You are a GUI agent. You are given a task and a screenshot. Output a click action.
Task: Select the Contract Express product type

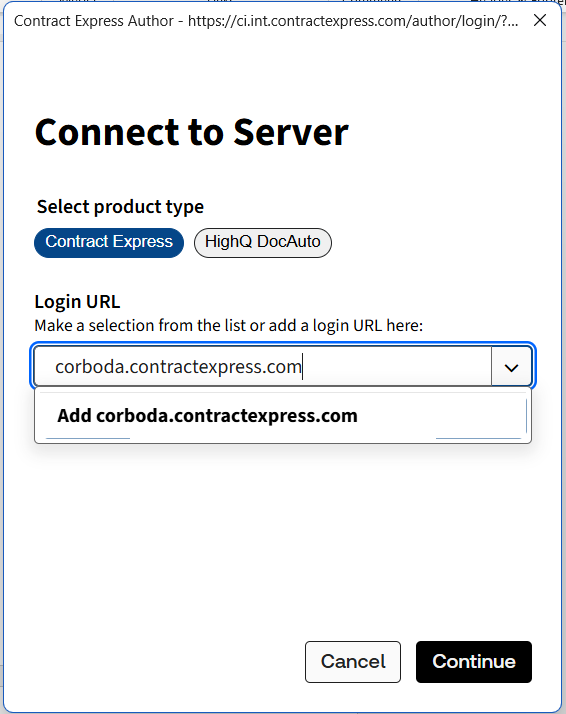point(109,243)
